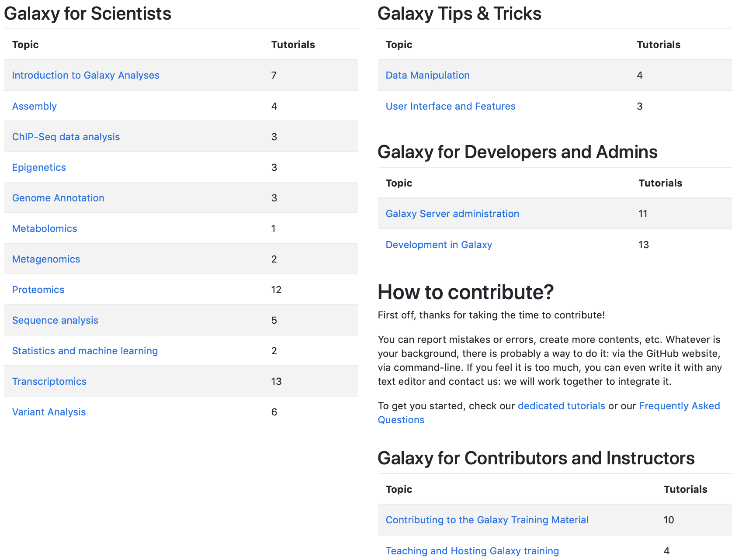Open Teaching and Hosting Galaxy training
Viewport: 735px width, 560px height.
472,551
